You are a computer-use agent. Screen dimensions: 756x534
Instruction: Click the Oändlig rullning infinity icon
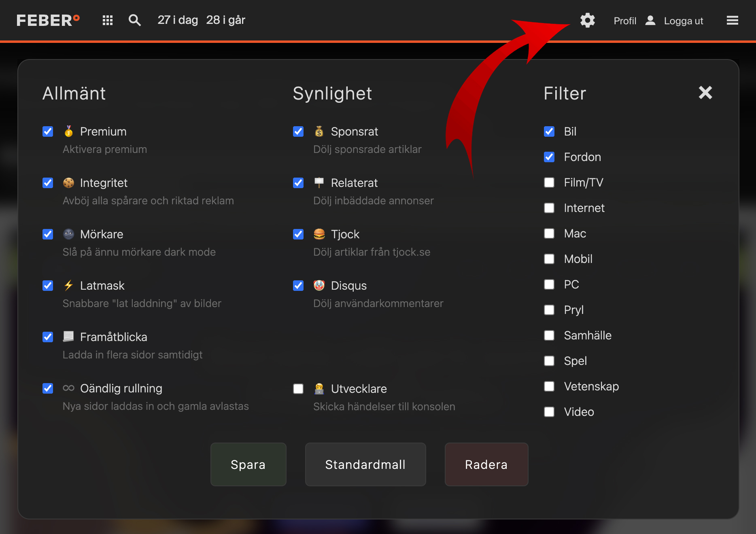pos(69,388)
